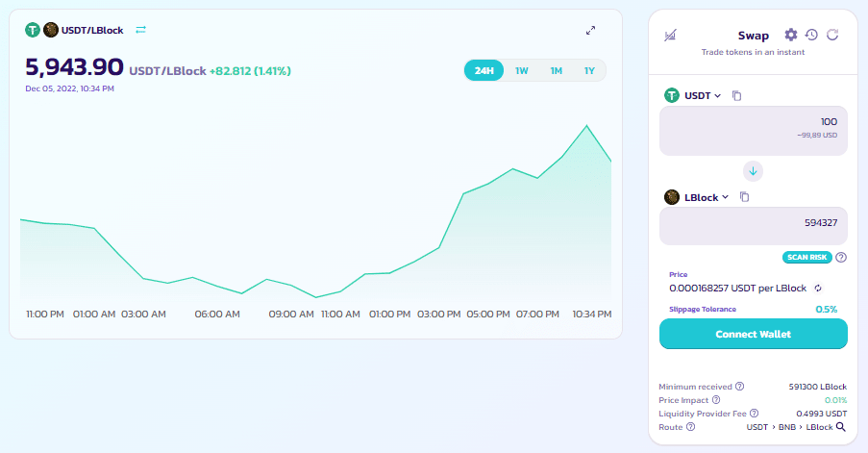The height and width of the screenshot is (453, 868).
Task: Flip the USDT/LBlock chart pair
Action: tap(141, 30)
